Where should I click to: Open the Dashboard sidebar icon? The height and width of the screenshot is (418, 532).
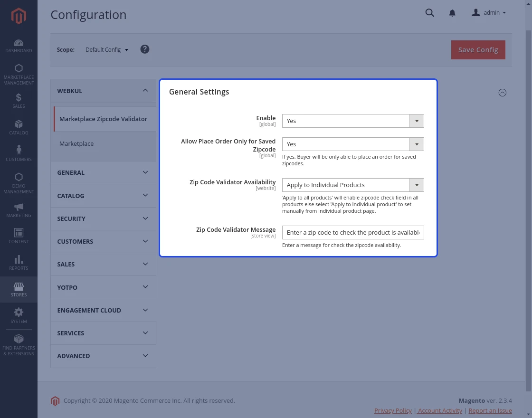coord(19,46)
